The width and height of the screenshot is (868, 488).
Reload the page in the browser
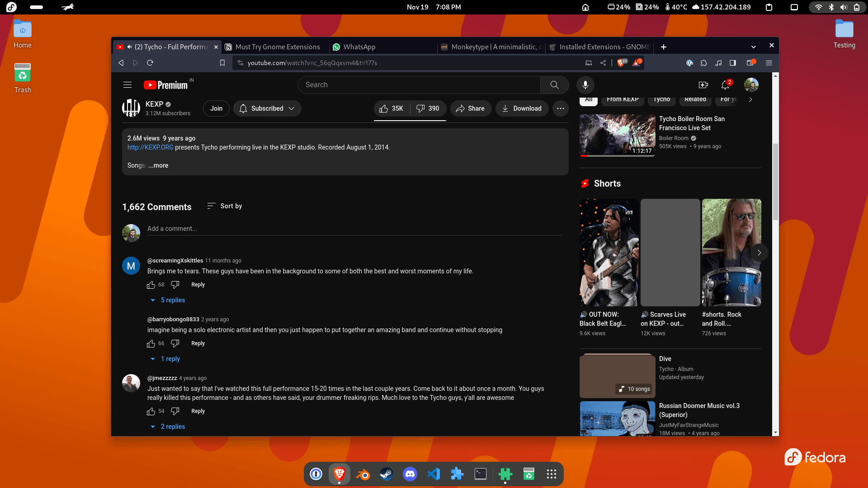coord(150,63)
